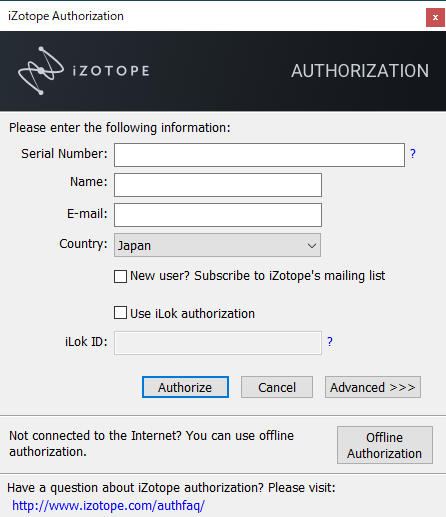Visit the izotope.com/authfaq link
The image size is (446, 517).
pos(108,506)
